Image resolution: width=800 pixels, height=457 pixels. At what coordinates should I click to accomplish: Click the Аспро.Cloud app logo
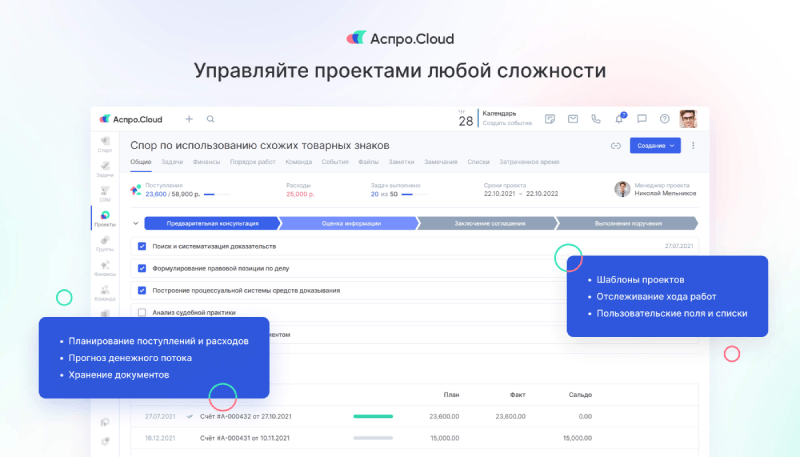pyautogui.click(x=131, y=119)
